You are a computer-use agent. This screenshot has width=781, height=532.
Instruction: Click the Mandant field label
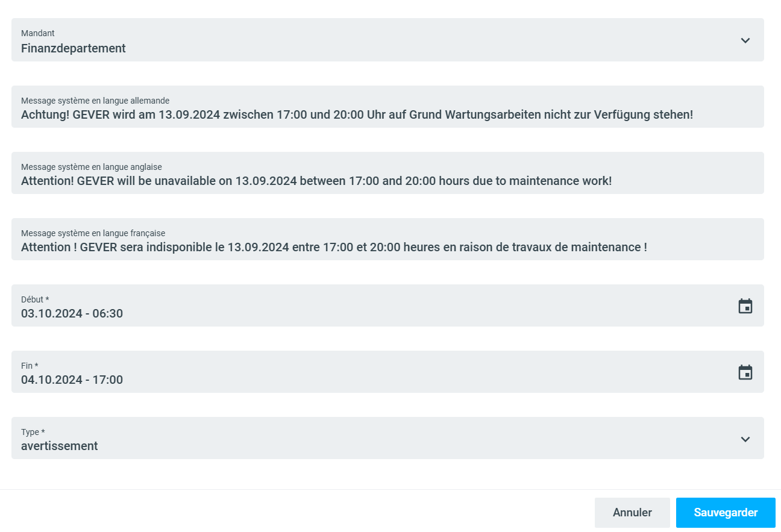click(x=38, y=34)
